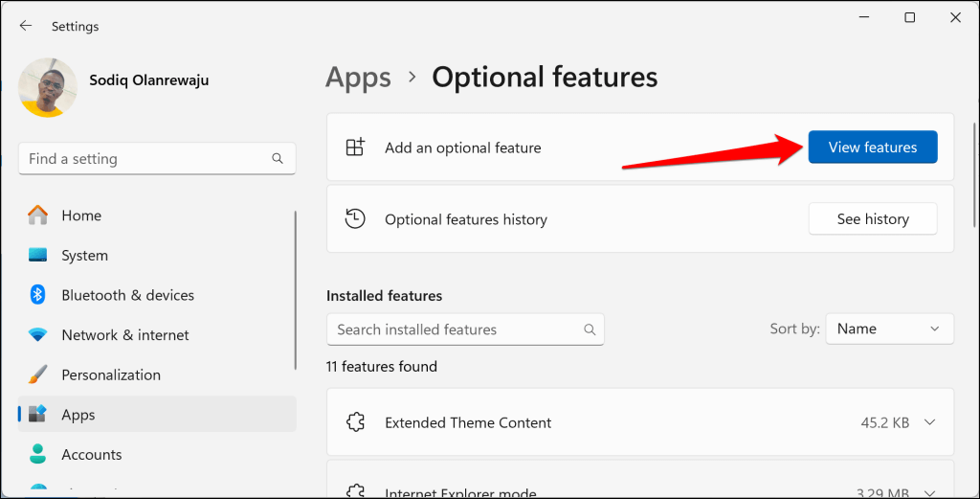
Task: Click the search magnifier in Find a setting
Action: 278,159
